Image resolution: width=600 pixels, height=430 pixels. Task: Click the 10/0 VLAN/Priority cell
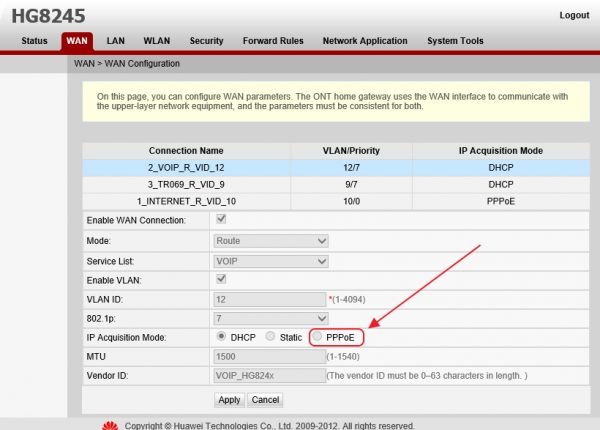351,201
